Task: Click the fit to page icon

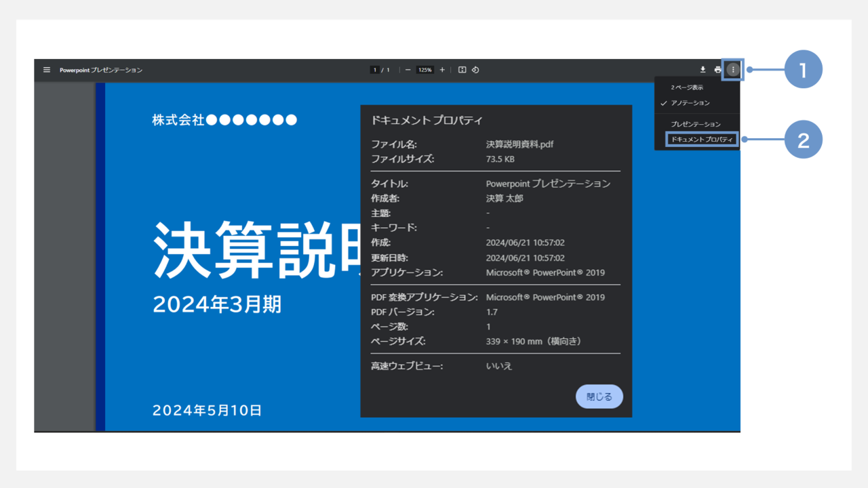Action: [462, 70]
